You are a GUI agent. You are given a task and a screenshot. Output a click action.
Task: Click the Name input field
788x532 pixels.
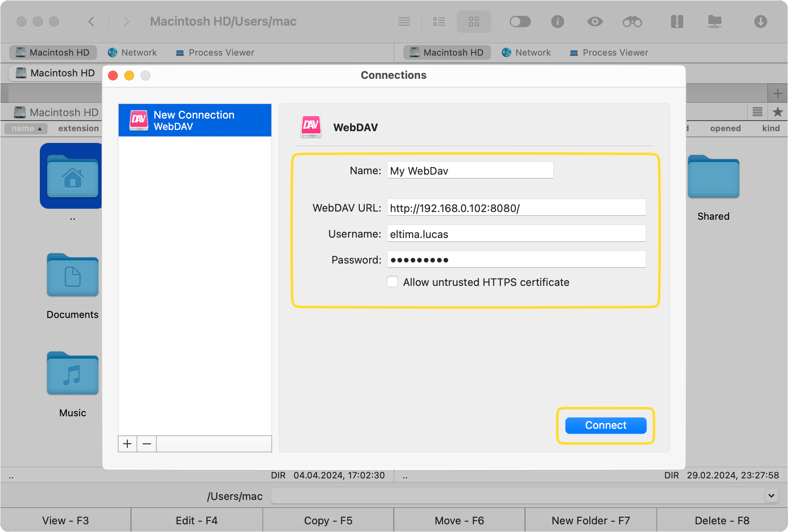469,171
